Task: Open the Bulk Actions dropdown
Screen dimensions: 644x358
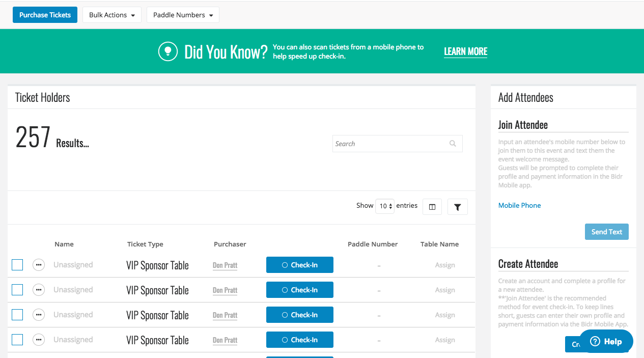Action: pyautogui.click(x=111, y=15)
